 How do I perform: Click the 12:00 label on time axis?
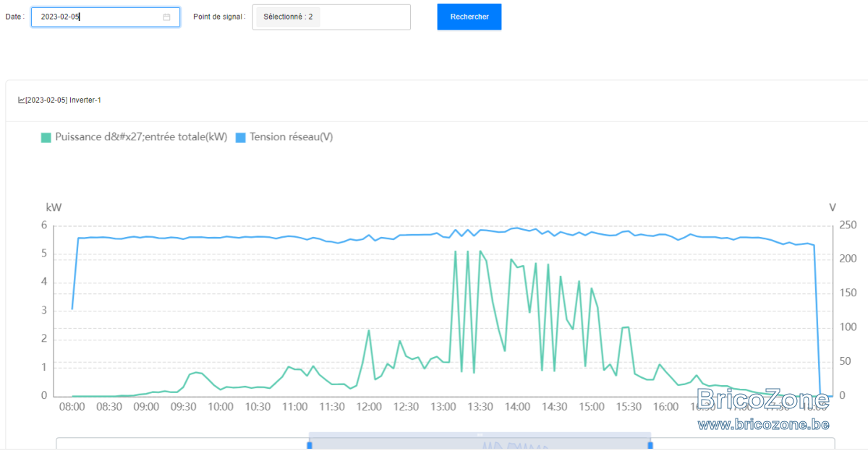[x=369, y=407]
